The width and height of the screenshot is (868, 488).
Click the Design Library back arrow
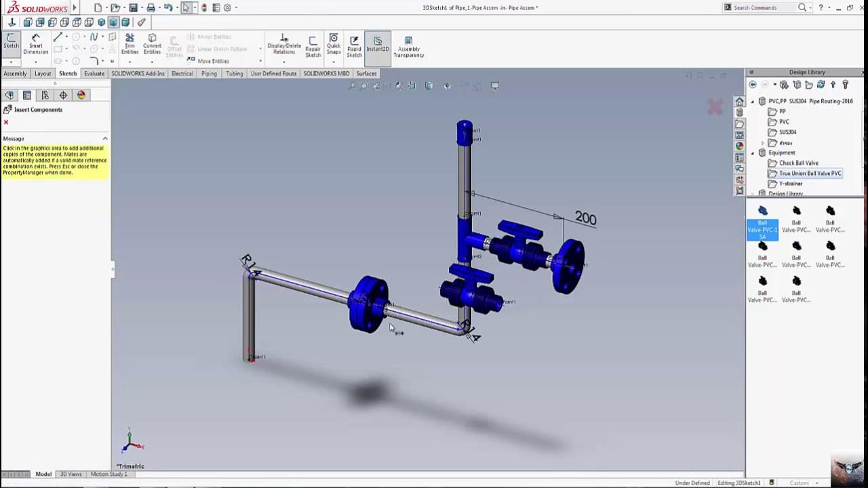753,85
